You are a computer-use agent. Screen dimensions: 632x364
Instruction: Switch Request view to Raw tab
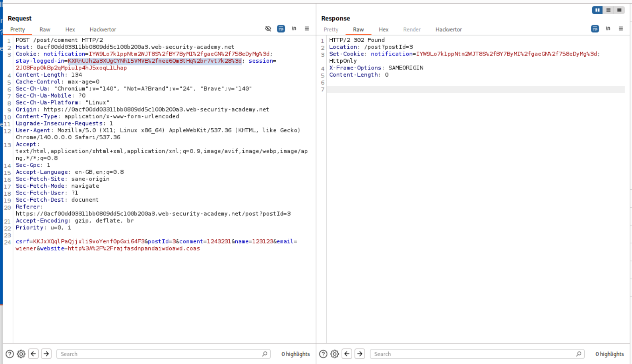click(45, 30)
